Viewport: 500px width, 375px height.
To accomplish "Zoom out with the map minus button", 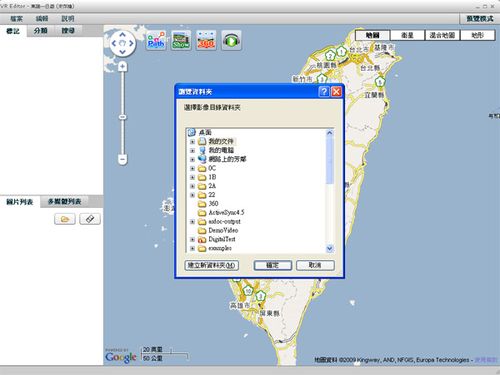I will click(x=122, y=159).
